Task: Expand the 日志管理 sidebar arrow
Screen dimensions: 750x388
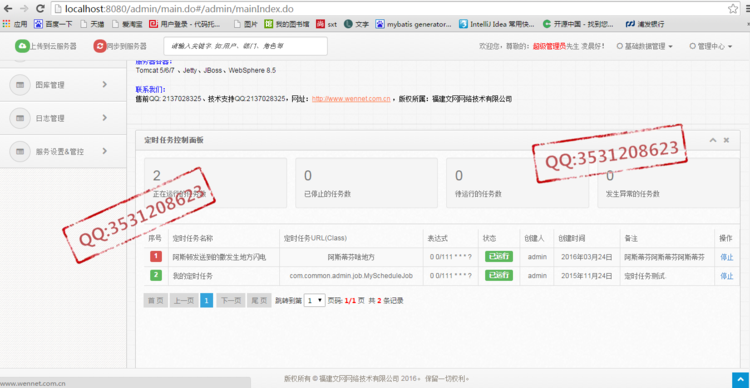Action: pyautogui.click(x=105, y=118)
